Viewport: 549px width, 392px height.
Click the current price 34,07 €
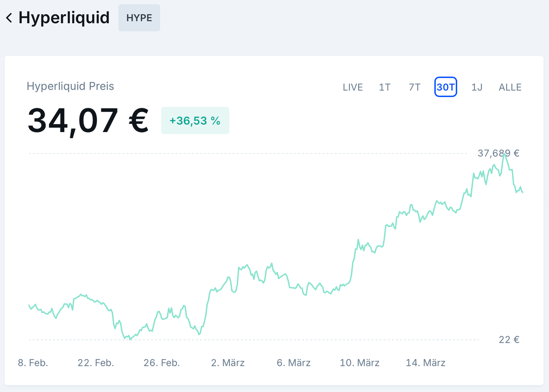tap(87, 121)
